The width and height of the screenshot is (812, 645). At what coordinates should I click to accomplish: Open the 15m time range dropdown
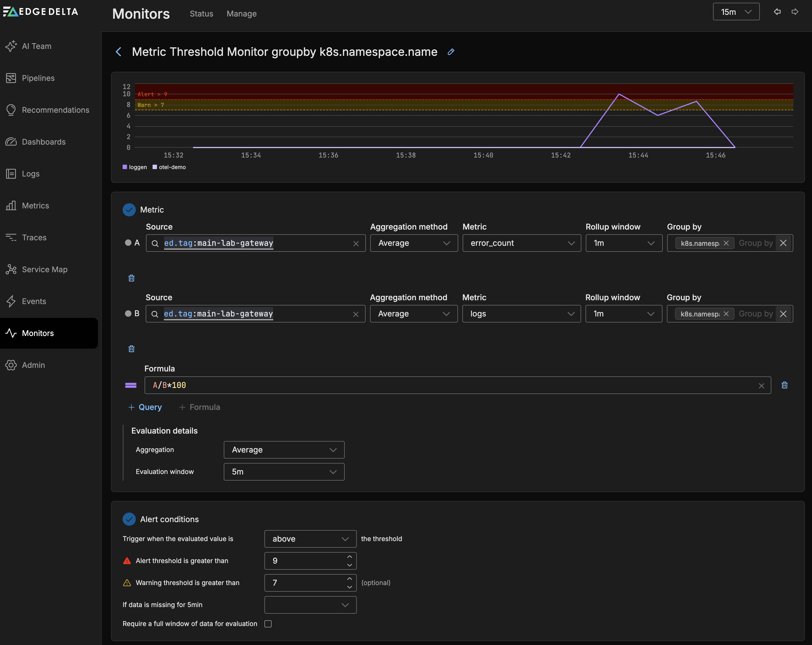pos(736,12)
